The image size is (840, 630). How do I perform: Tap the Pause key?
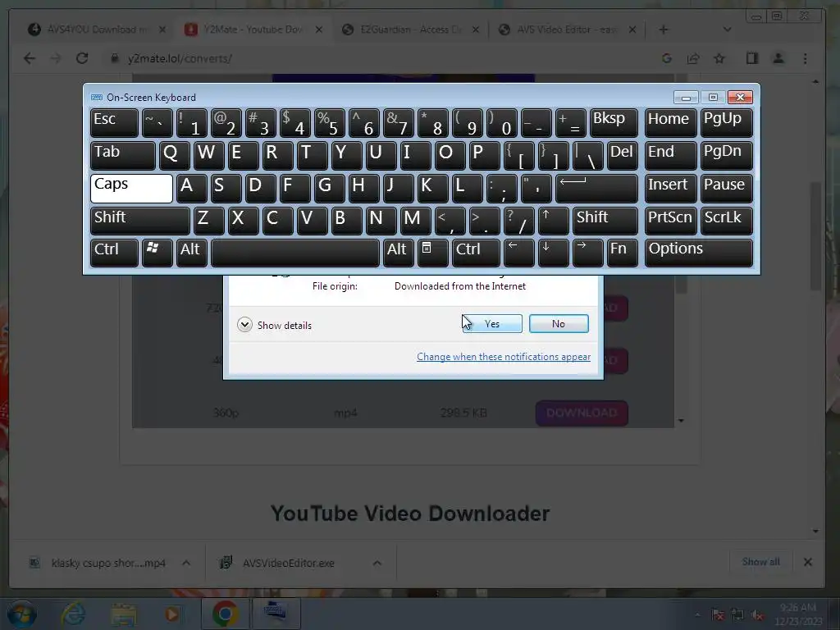(x=726, y=188)
